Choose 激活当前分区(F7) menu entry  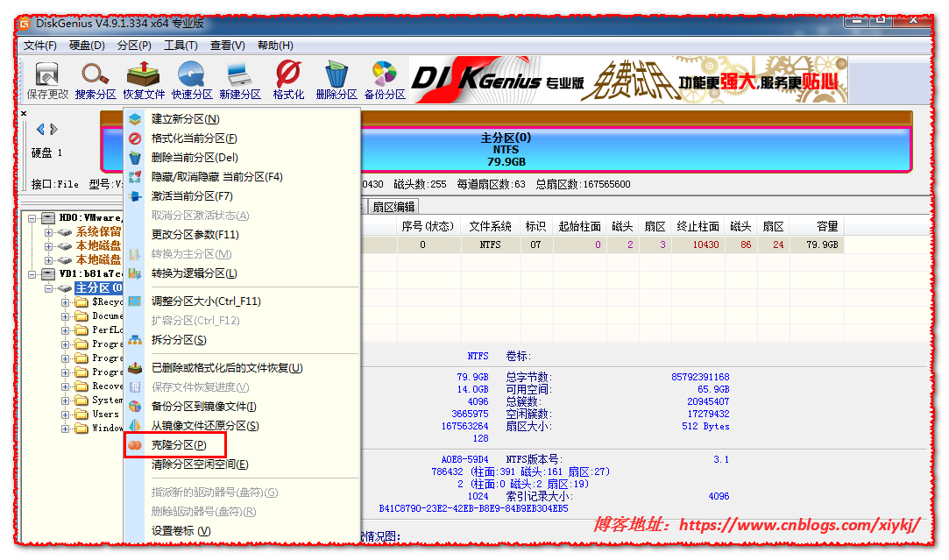pos(242,196)
